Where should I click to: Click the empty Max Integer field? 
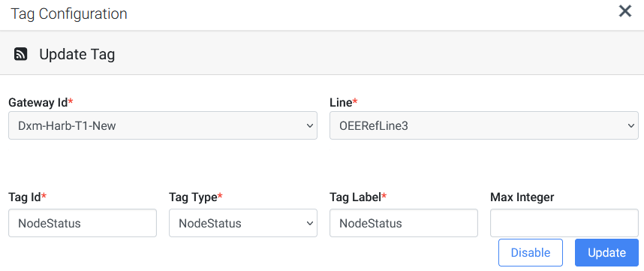(564, 223)
